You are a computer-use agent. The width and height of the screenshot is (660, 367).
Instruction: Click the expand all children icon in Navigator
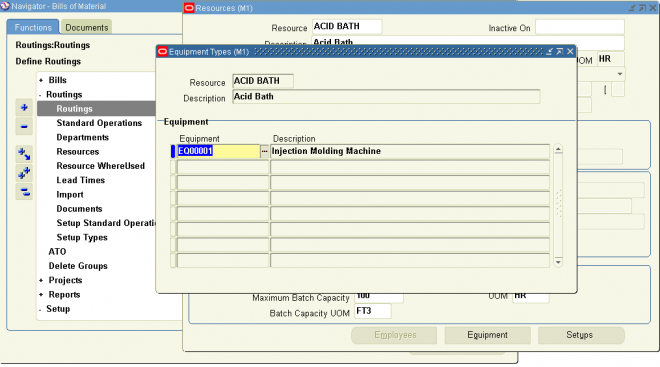point(24,154)
